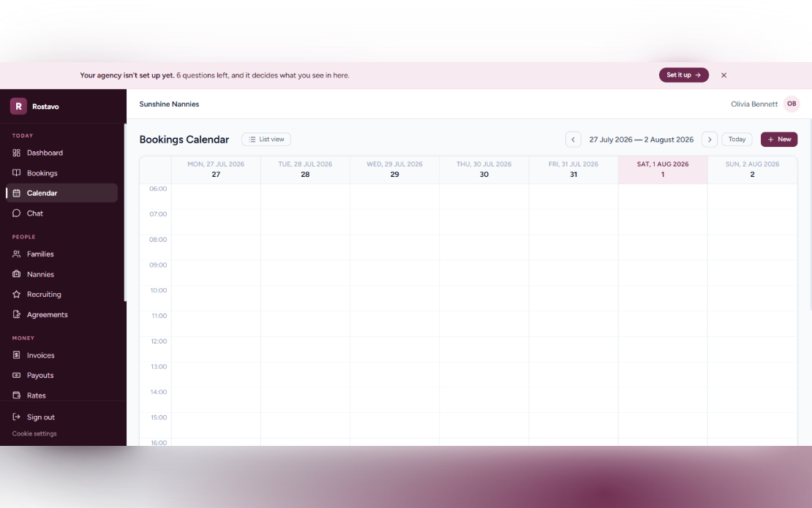Open the Dashboard menu item
The height and width of the screenshot is (508, 812).
pyautogui.click(x=61, y=153)
